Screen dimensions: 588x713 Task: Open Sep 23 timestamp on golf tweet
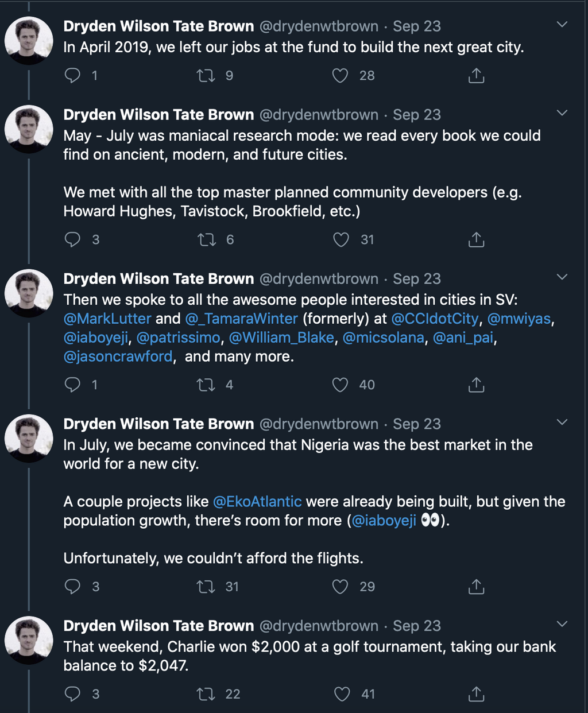417,626
